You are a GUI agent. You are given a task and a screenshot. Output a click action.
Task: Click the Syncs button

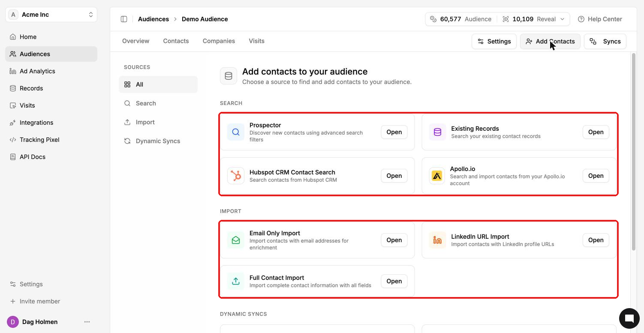coord(605,42)
